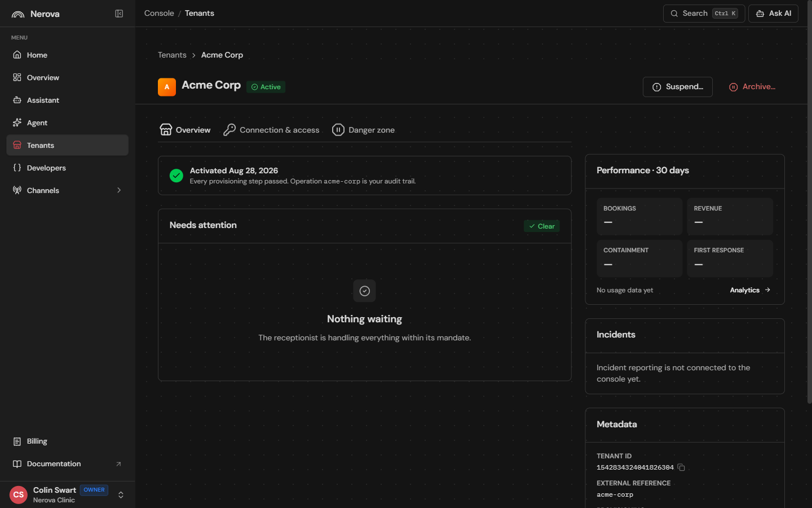Switch to the tenant Overview tab
Image resolution: width=812 pixels, height=508 pixels.
pyautogui.click(x=185, y=130)
